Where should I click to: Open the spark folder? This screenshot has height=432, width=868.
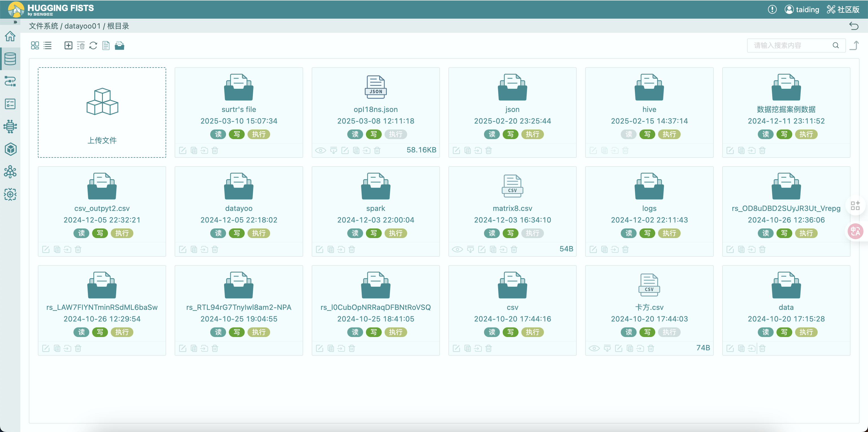(x=375, y=187)
